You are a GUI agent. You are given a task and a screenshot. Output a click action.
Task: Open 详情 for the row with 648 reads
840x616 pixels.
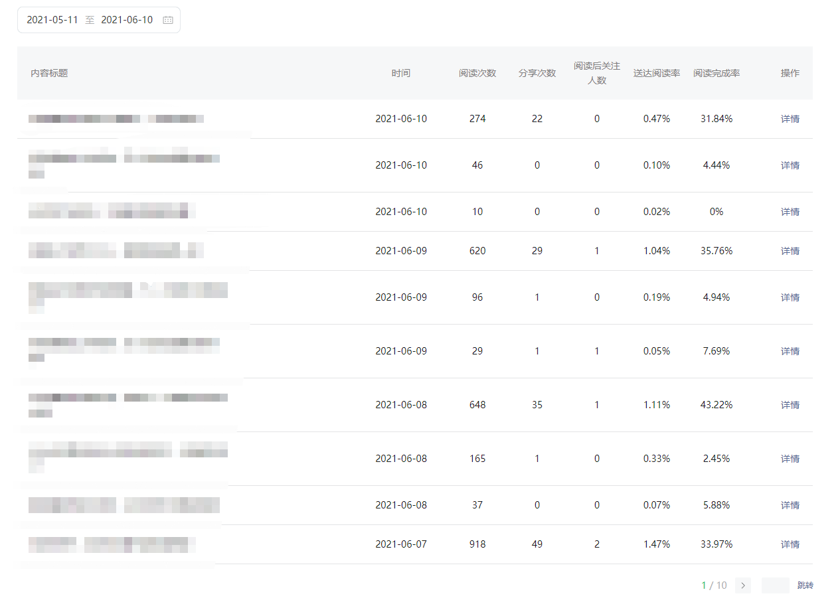coord(790,405)
